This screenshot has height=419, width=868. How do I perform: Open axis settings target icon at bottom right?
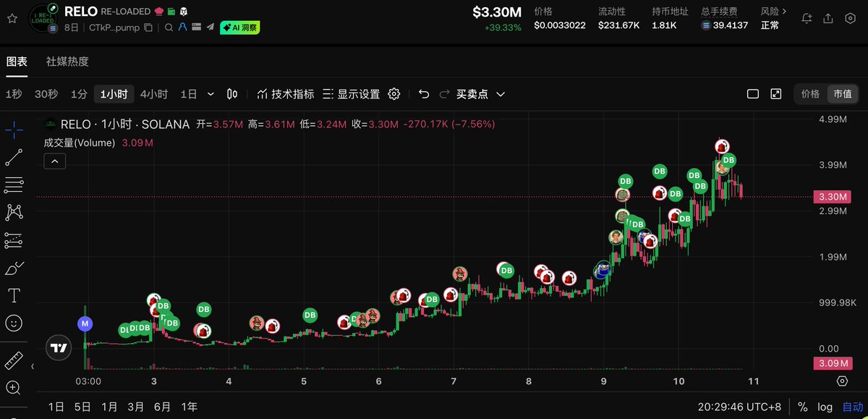[x=842, y=381]
